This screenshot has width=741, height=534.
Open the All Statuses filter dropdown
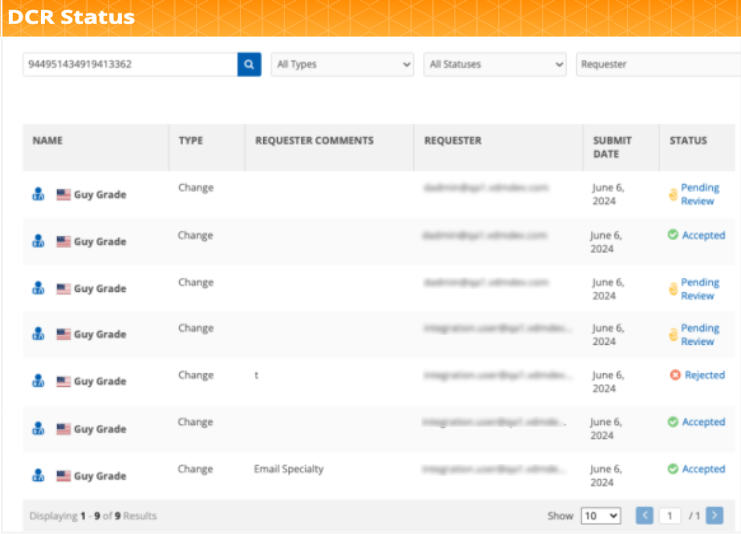pyautogui.click(x=496, y=64)
